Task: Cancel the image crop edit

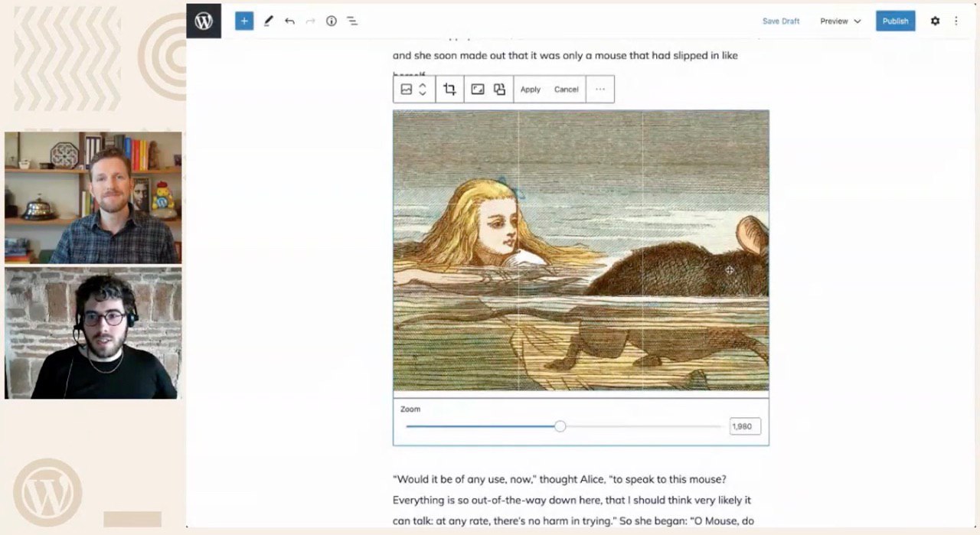Action: click(x=567, y=90)
